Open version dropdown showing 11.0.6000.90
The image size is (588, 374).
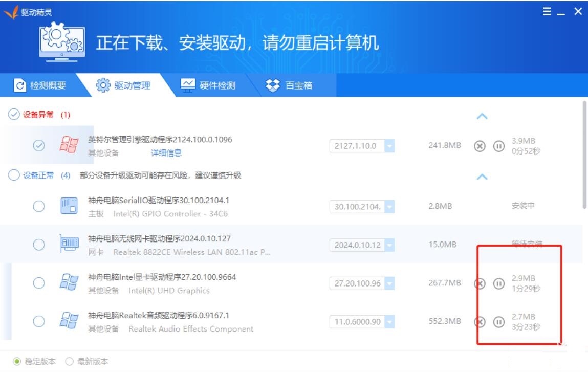pos(389,321)
